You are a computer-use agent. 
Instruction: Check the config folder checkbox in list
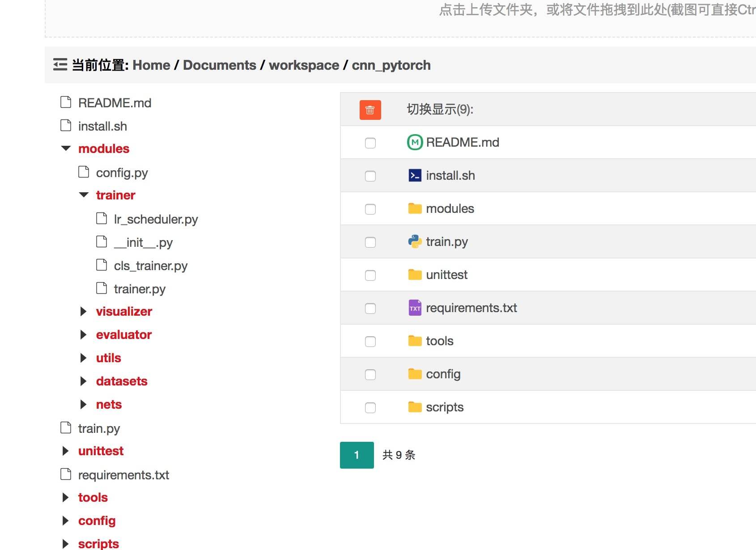click(x=370, y=375)
